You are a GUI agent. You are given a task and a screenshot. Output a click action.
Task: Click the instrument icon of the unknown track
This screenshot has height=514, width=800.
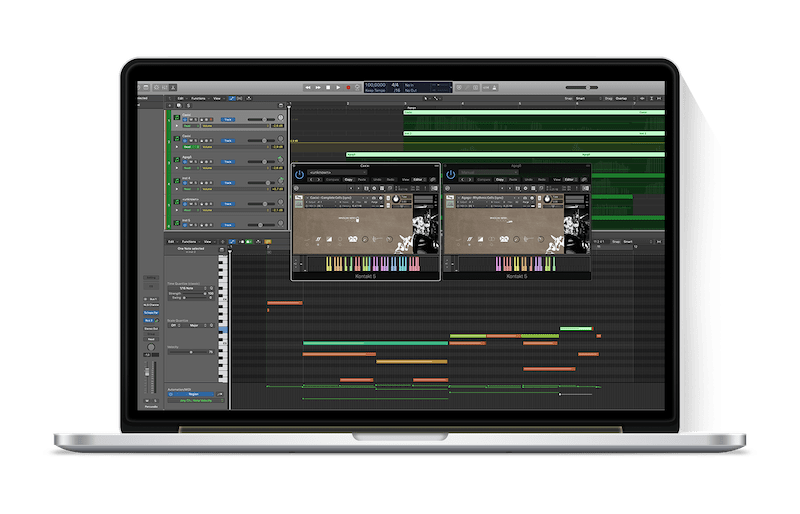click(177, 202)
